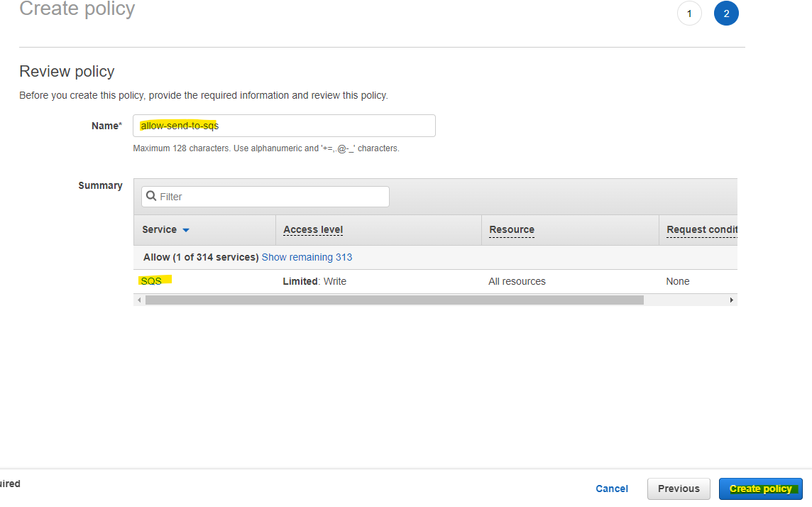Focus the Filter search field
This screenshot has width=812, height=507.
tap(265, 197)
